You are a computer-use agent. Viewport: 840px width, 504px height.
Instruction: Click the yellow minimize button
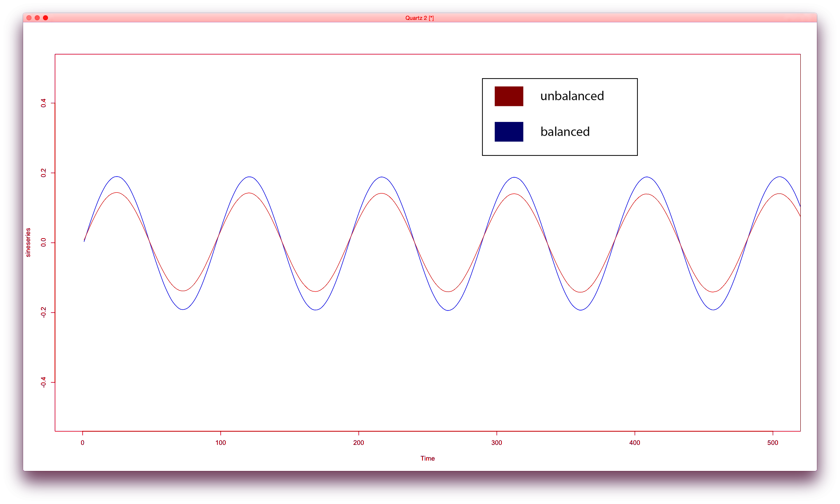pyautogui.click(x=37, y=18)
